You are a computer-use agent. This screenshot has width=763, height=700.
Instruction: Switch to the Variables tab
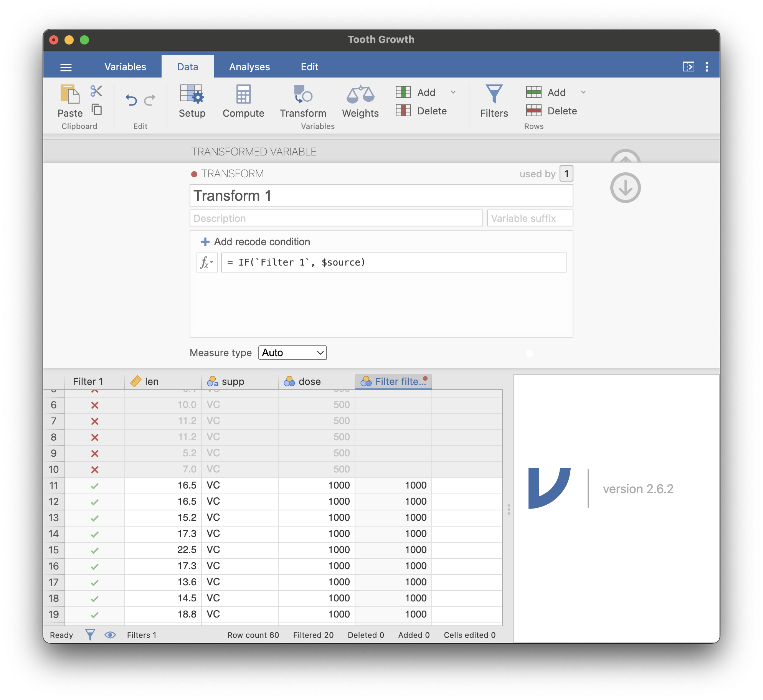(x=125, y=67)
